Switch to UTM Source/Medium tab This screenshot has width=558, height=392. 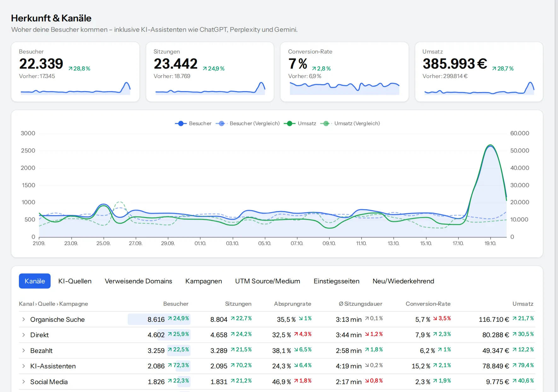[268, 281]
